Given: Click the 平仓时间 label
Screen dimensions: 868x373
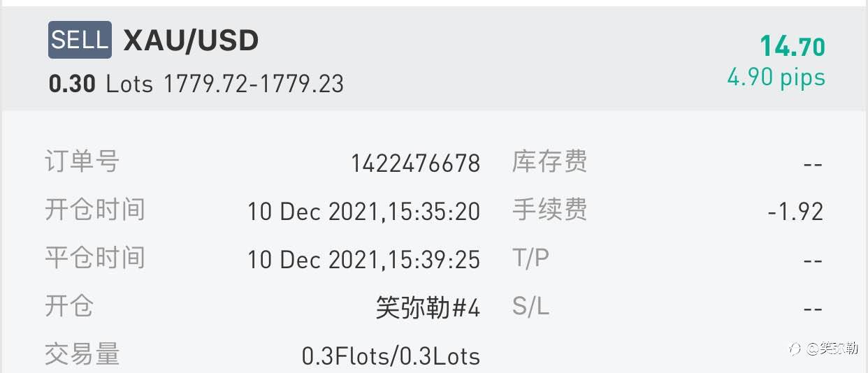Looking at the screenshot, I should [94, 258].
